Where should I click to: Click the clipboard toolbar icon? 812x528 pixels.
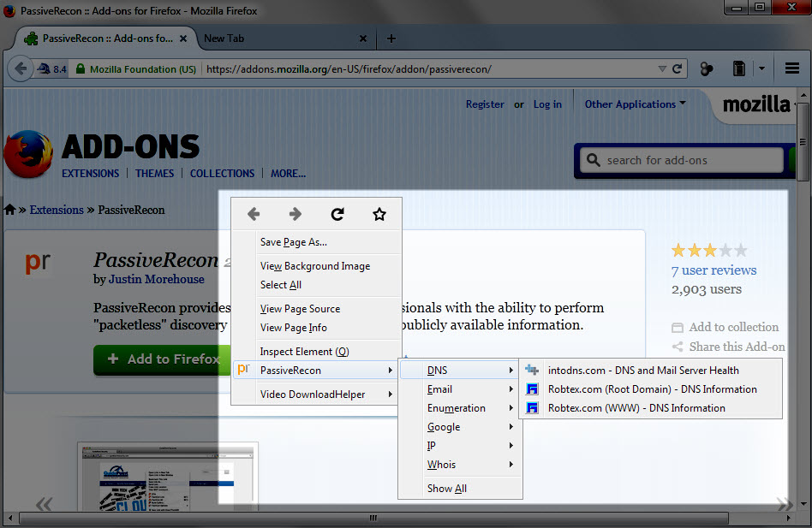click(x=739, y=68)
